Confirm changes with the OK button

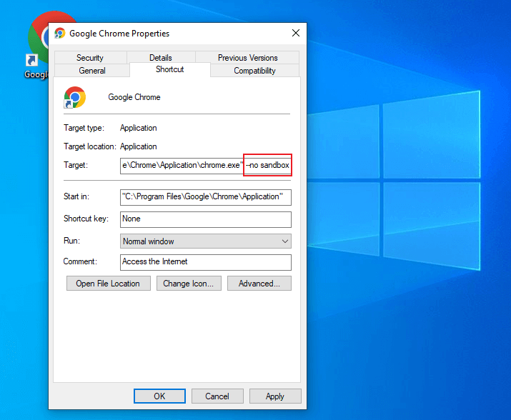159,396
